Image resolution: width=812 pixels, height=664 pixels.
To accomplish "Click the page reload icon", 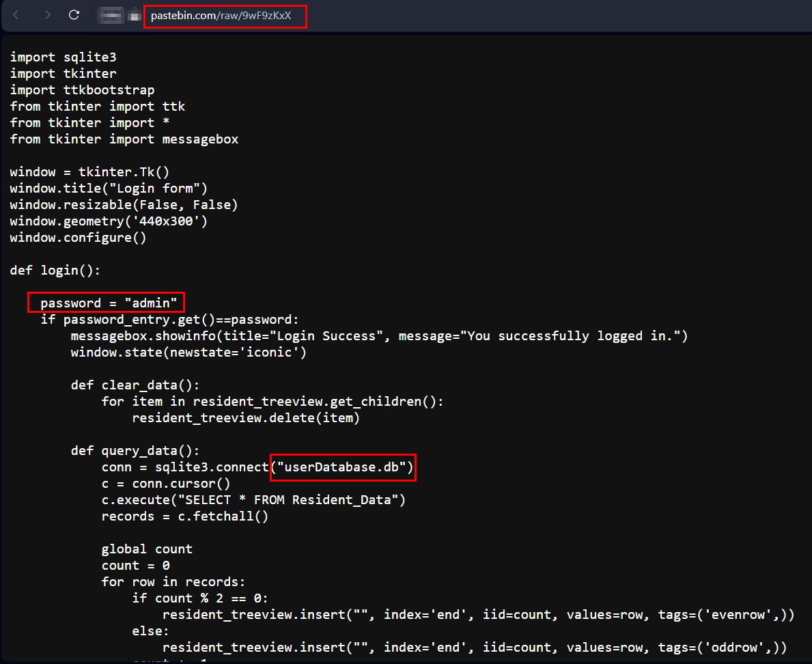I will click(x=74, y=16).
